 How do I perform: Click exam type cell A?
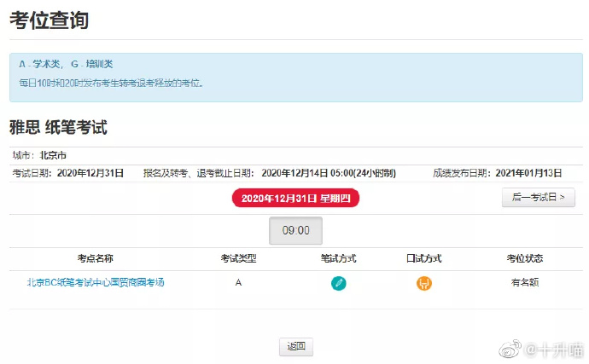(238, 282)
